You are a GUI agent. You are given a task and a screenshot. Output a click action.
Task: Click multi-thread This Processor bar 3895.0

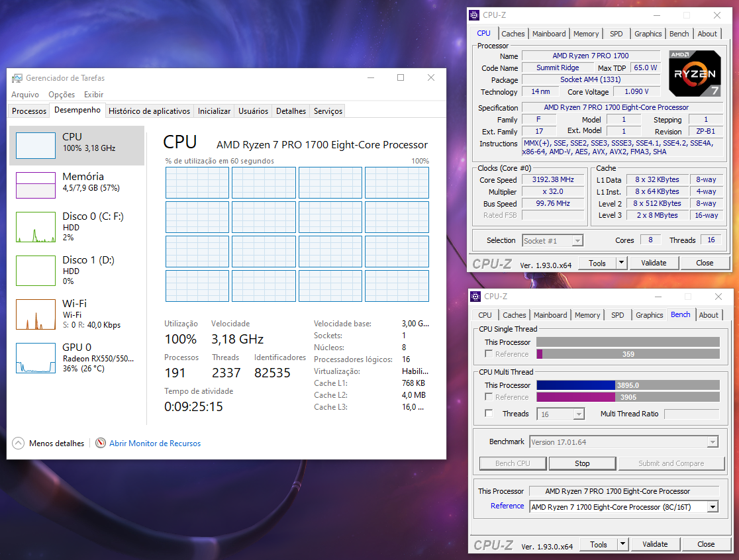coord(628,385)
